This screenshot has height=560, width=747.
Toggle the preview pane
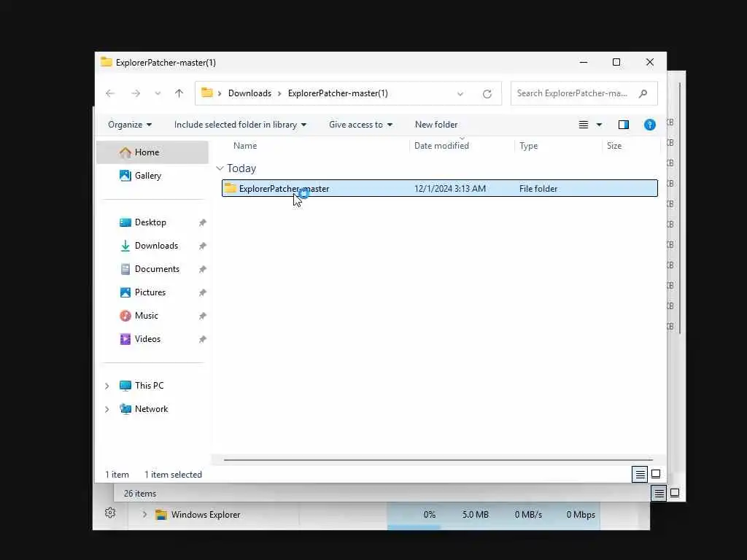point(624,125)
